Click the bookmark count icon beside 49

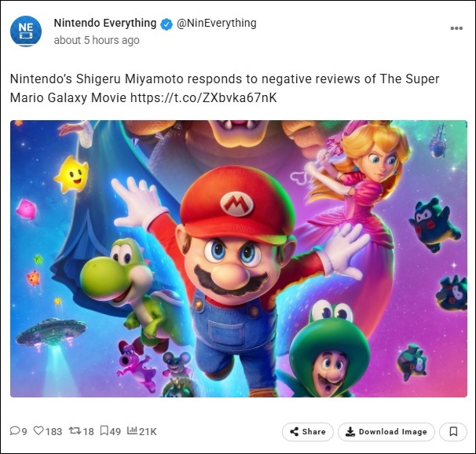104,431
